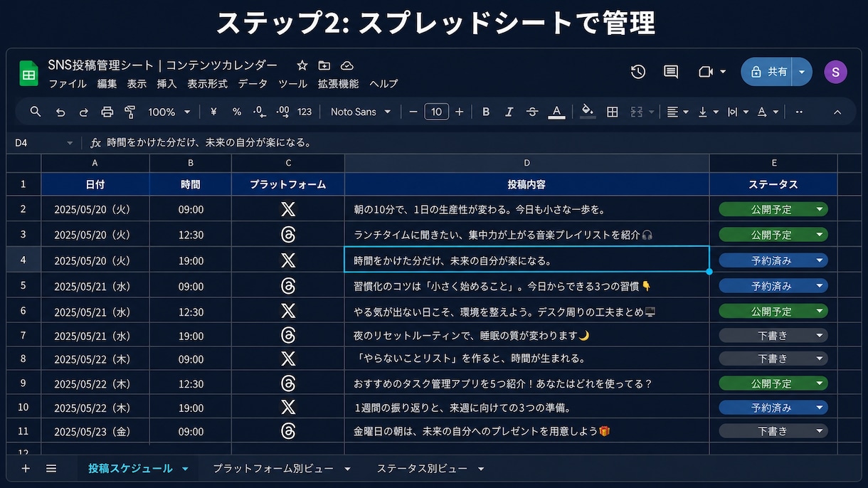Toggle italic formatting
The width and height of the screenshot is (868, 488).
tap(509, 112)
